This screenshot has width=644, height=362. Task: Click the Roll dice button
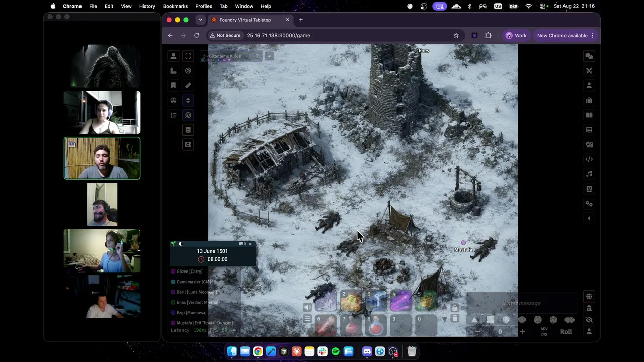coord(566,332)
